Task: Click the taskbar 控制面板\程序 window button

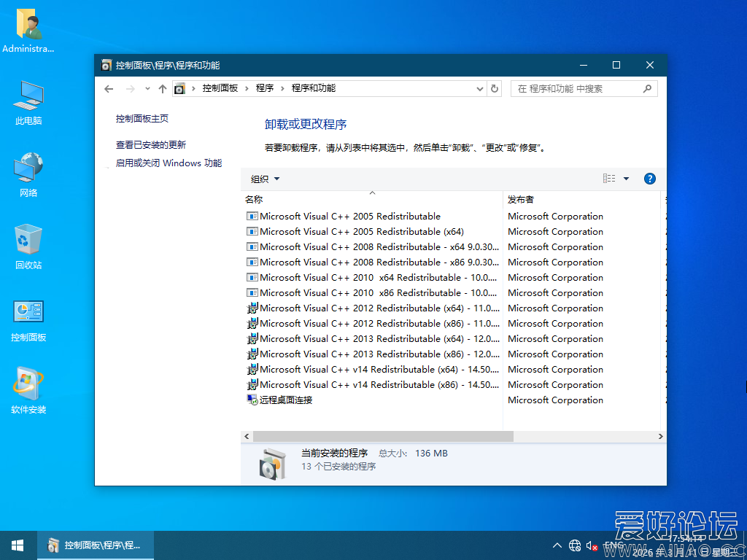Action: [96, 545]
